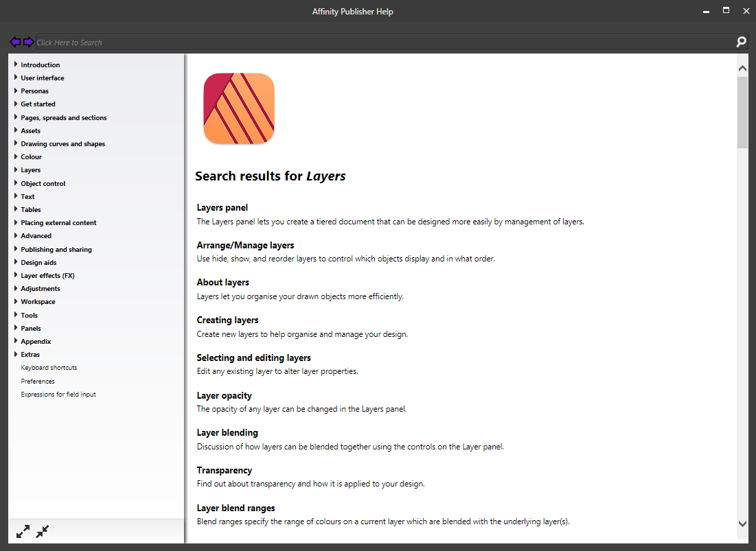
Task: Expand the Text topic arrow
Action: (x=15, y=196)
